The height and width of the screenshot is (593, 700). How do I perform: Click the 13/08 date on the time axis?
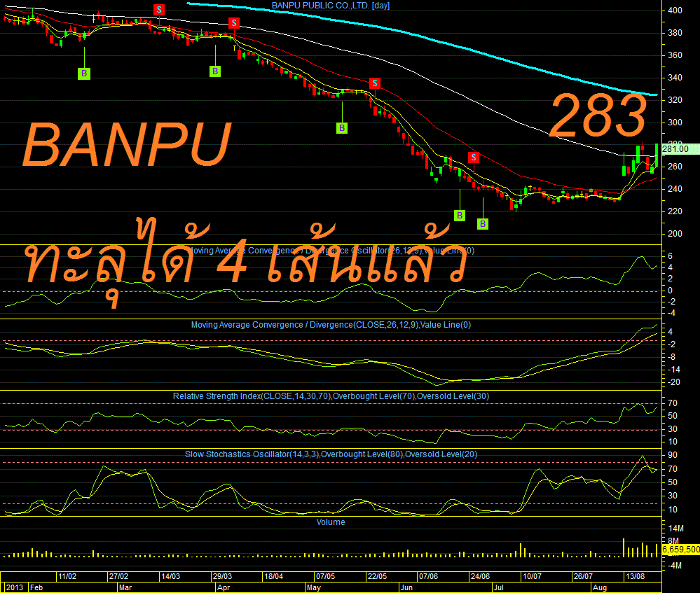[x=635, y=576]
